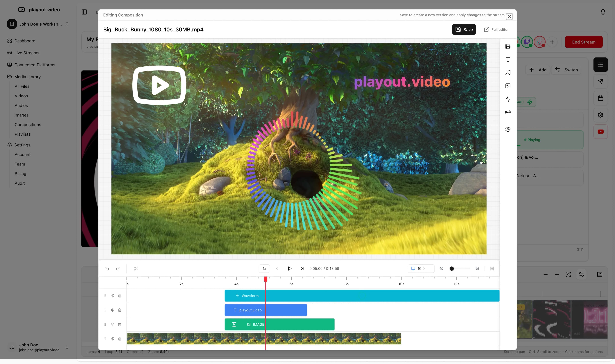Viewport: 615px width, 364px height.
Task: Open the 16:9 aspect ratio dropdown
Action: tap(421, 268)
